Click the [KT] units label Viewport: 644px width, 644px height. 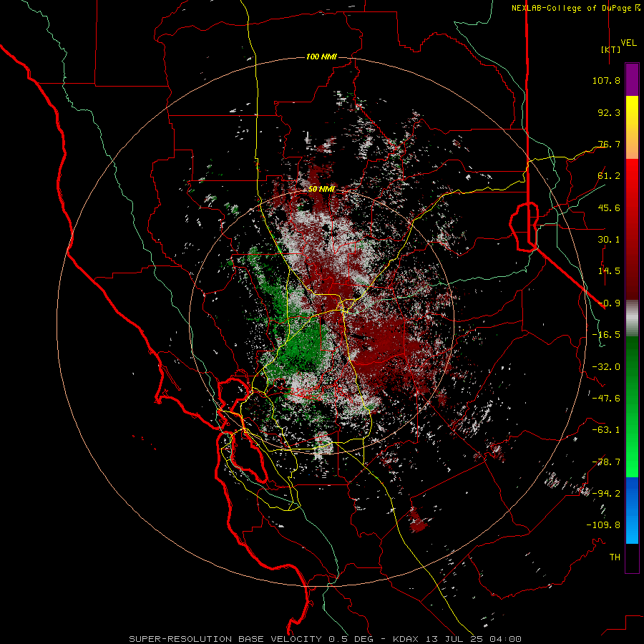click(x=611, y=49)
